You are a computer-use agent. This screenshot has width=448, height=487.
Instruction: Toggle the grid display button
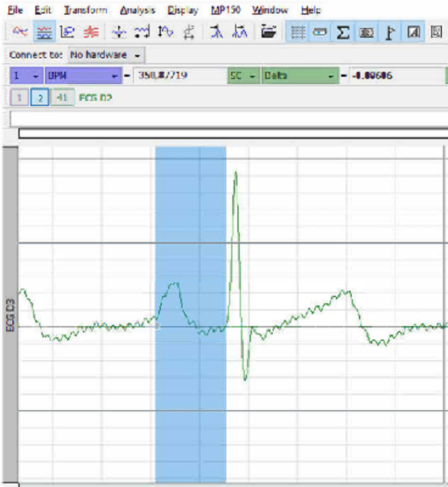[x=297, y=32]
